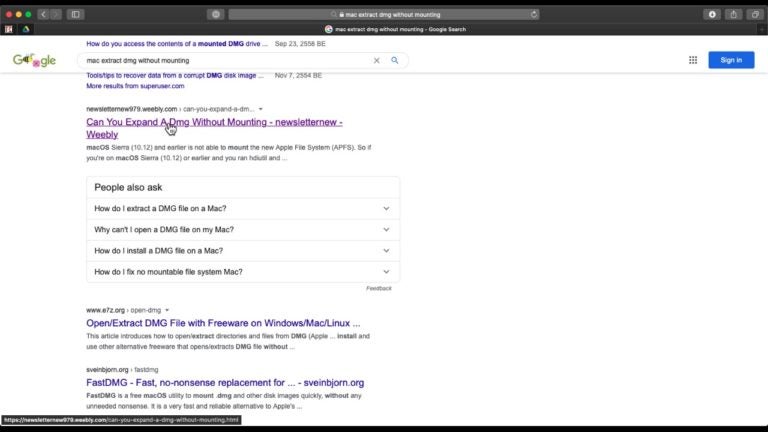Screen dimensions: 768x432
Task: Click the Google search magnifier icon
Action: click(395, 60)
